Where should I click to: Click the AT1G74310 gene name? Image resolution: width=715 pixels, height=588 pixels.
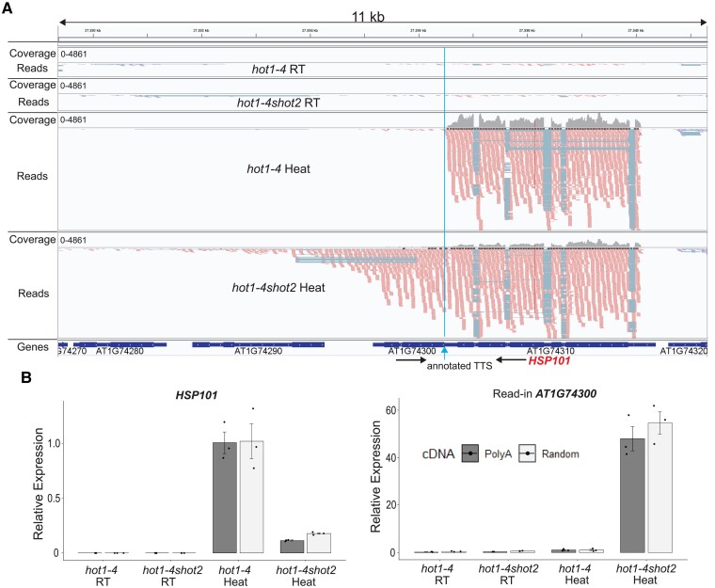point(550,351)
